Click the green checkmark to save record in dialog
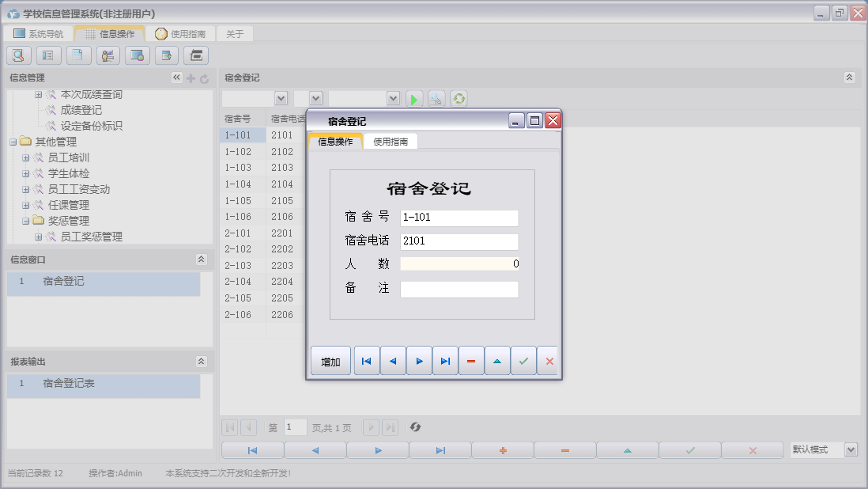The width and height of the screenshot is (868, 489). pyautogui.click(x=523, y=361)
